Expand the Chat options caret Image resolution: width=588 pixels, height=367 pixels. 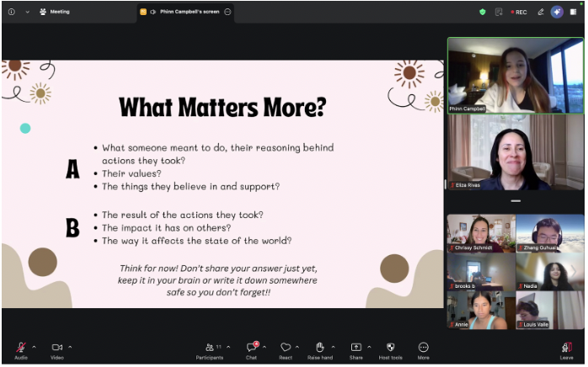[x=265, y=348]
